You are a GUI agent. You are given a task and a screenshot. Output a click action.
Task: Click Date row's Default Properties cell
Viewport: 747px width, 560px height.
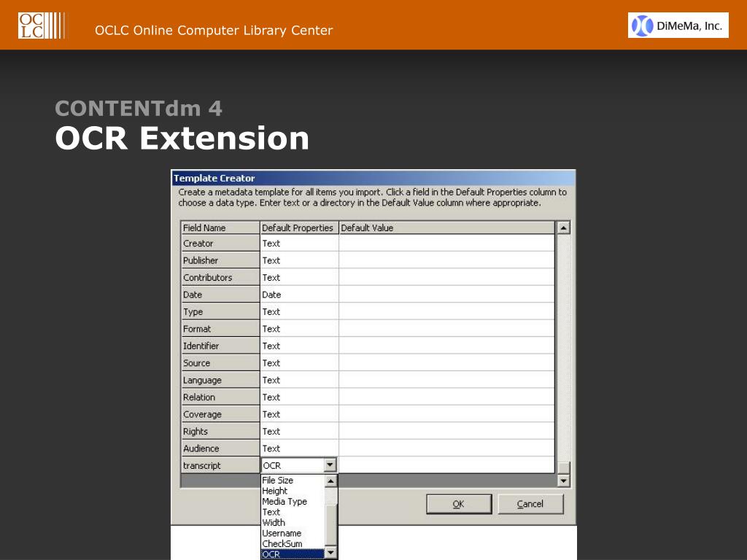299,295
